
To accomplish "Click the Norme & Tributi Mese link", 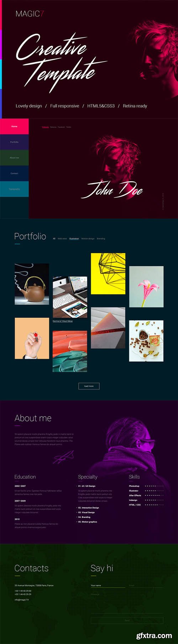I will coord(63,321).
